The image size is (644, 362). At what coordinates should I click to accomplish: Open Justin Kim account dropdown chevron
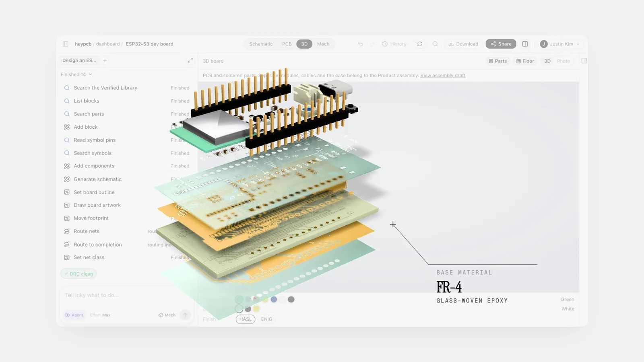coord(578,44)
